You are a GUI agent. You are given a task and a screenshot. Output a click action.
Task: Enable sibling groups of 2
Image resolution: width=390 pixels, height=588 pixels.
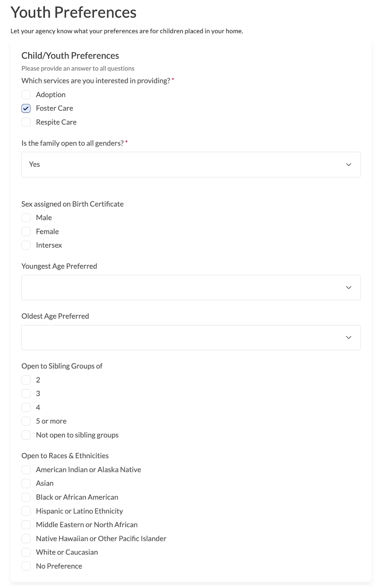pos(26,380)
